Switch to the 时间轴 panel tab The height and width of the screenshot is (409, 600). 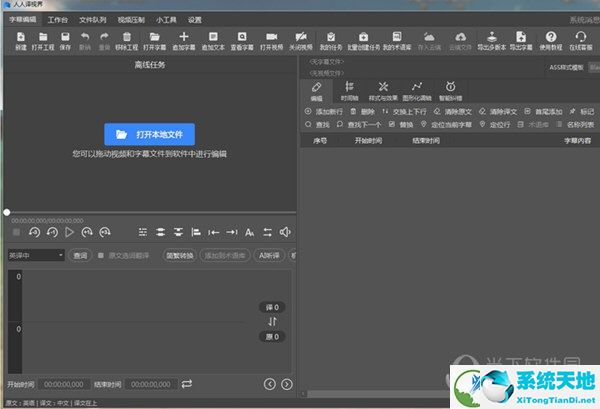[x=349, y=91]
